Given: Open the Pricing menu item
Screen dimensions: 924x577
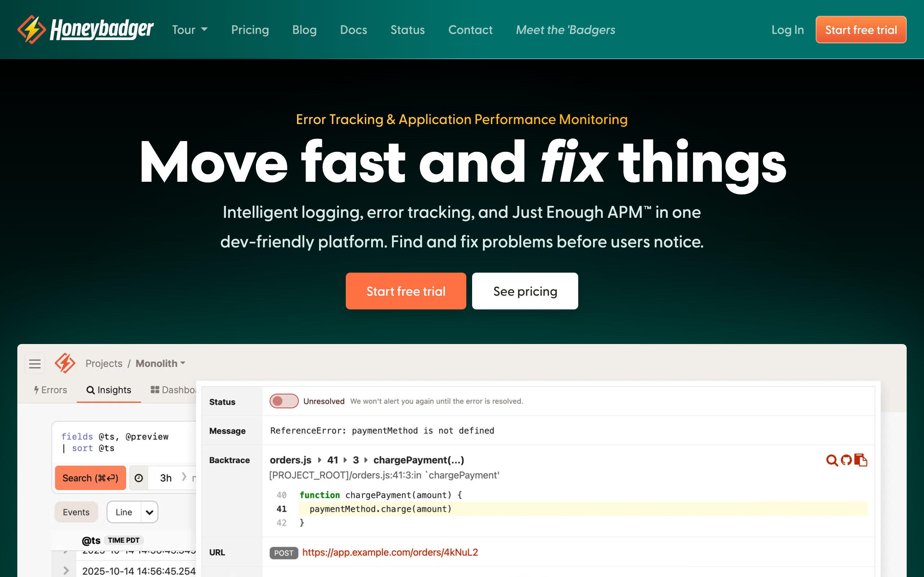Looking at the screenshot, I should (250, 30).
